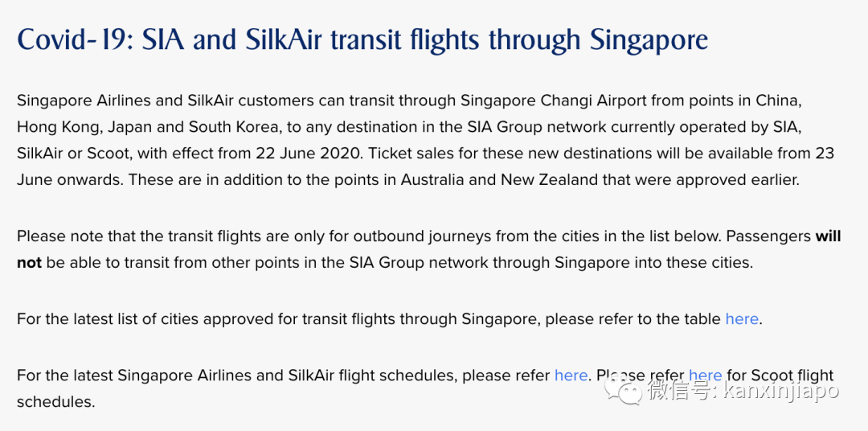Click the bold word 'not'

(29, 262)
